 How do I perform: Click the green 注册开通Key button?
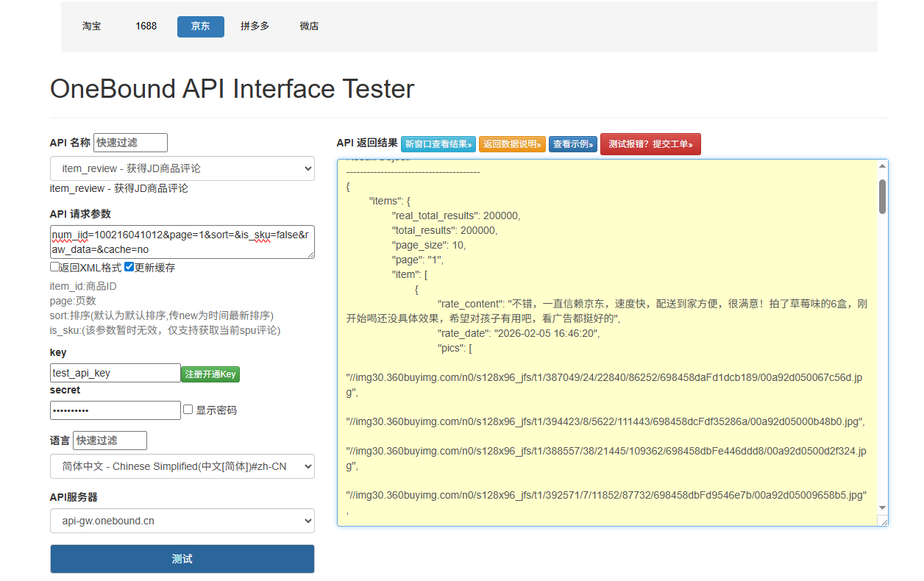click(x=210, y=374)
